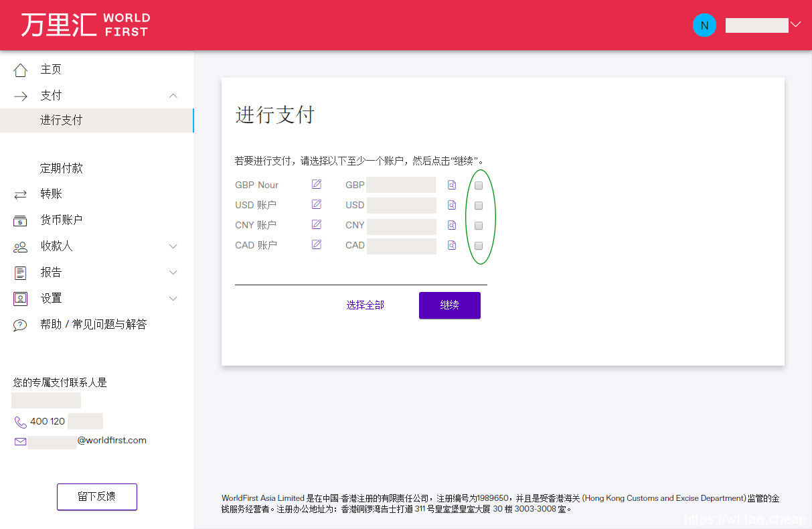View CAD account details icon
The width and height of the screenshot is (812, 529).
coord(452,246)
